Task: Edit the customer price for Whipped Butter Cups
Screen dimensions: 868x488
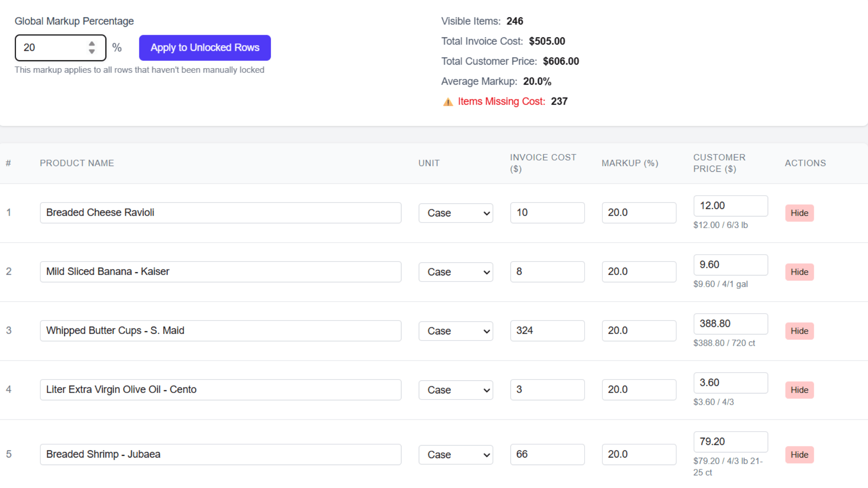Action: coord(730,324)
